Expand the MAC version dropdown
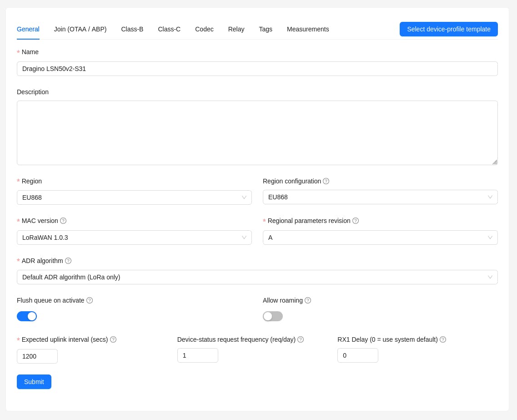Viewport: 517px width, 420px height. pyautogui.click(x=134, y=238)
